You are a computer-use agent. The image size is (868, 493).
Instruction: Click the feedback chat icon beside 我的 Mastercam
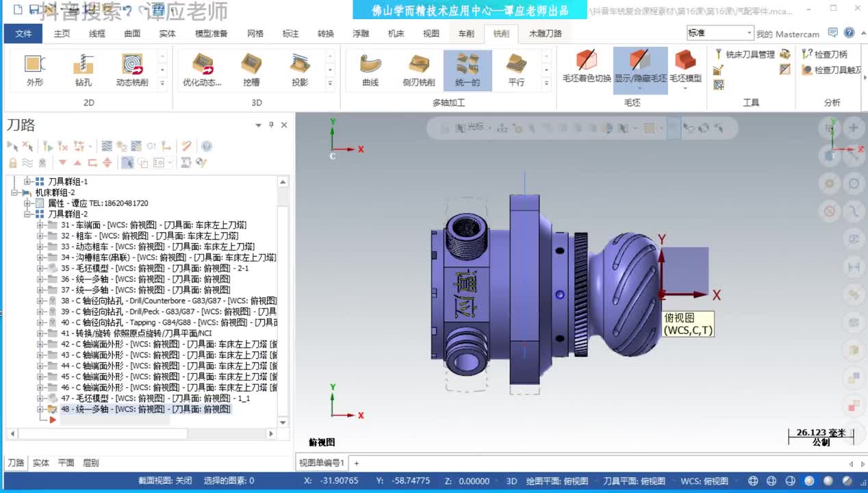pos(832,33)
